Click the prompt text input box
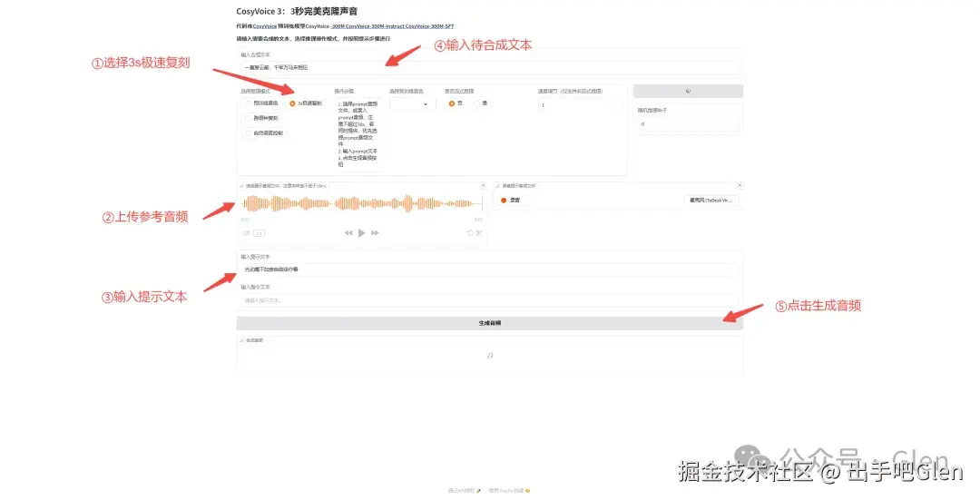This screenshot has width=980, height=500. 489,270
